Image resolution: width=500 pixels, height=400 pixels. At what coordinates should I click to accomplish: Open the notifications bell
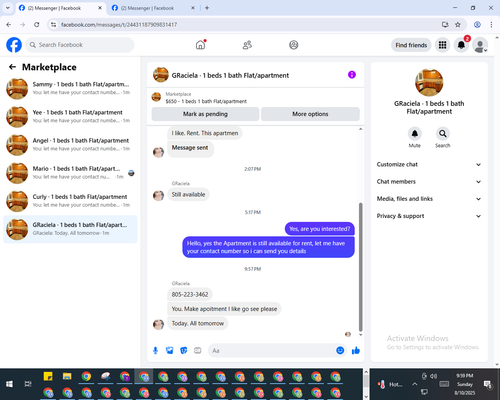click(x=461, y=45)
